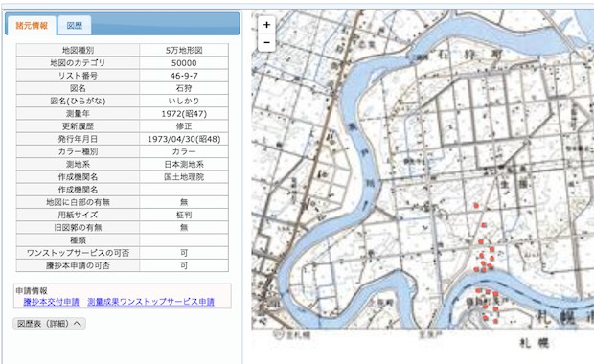The height and width of the screenshot is (364, 594).
Task: Select publication date 1973/04/30(昭48)
Action: click(x=184, y=139)
